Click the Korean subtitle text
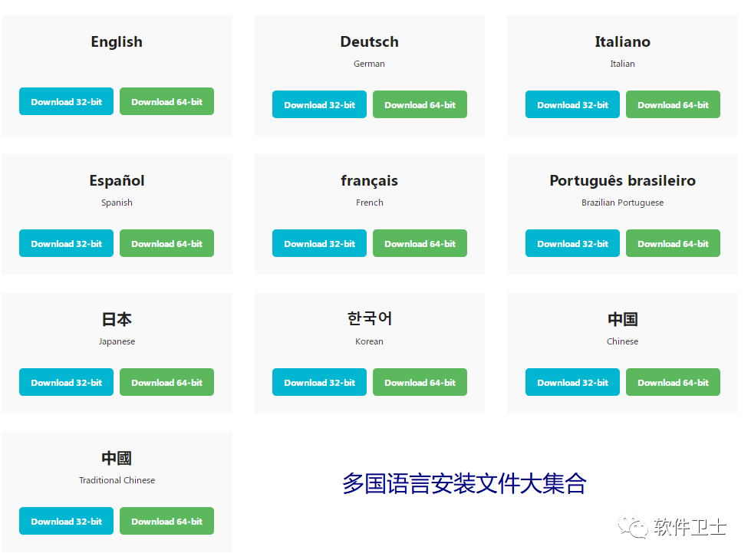Viewport: 751px width, 560px height. [x=369, y=341]
